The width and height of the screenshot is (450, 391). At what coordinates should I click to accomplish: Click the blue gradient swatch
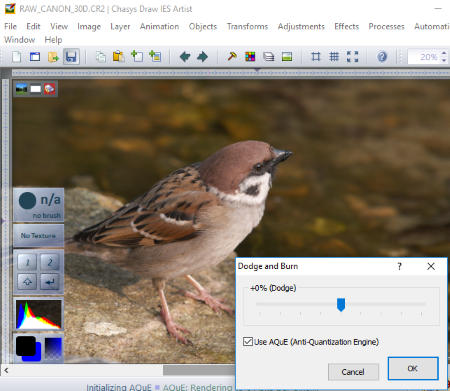[x=53, y=349]
